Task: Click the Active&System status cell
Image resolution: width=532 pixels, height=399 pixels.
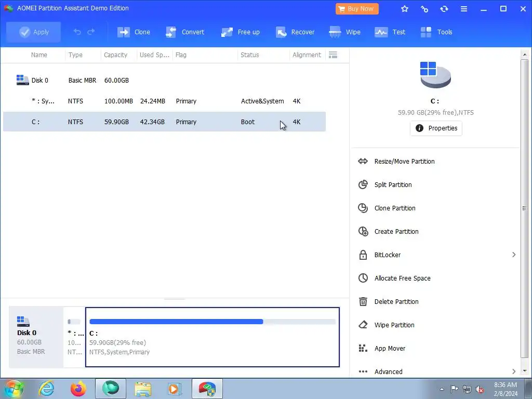Action: [x=262, y=101]
